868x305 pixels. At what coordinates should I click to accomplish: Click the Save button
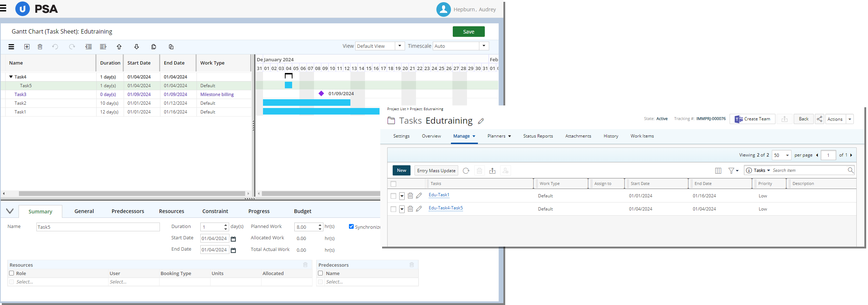pyautogui.click(x=468, y=32)
